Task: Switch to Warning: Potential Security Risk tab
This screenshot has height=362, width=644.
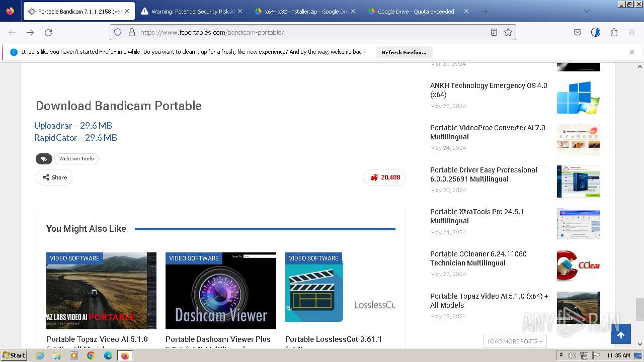Action: tap(193, 11)
